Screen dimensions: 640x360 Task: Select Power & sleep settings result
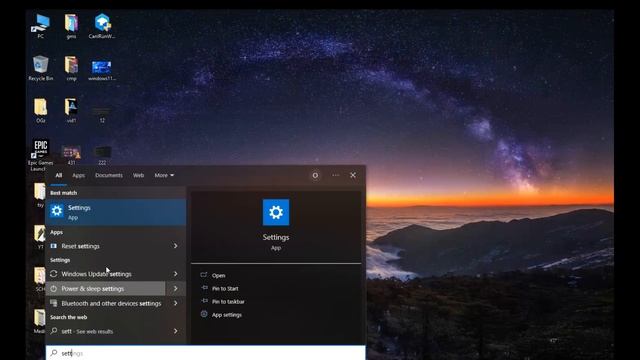coord(105,289)
